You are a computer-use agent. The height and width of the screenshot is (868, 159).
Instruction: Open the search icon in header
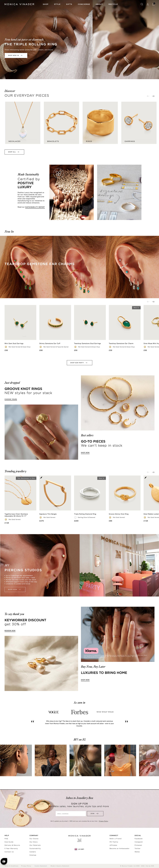click(142, 4)
